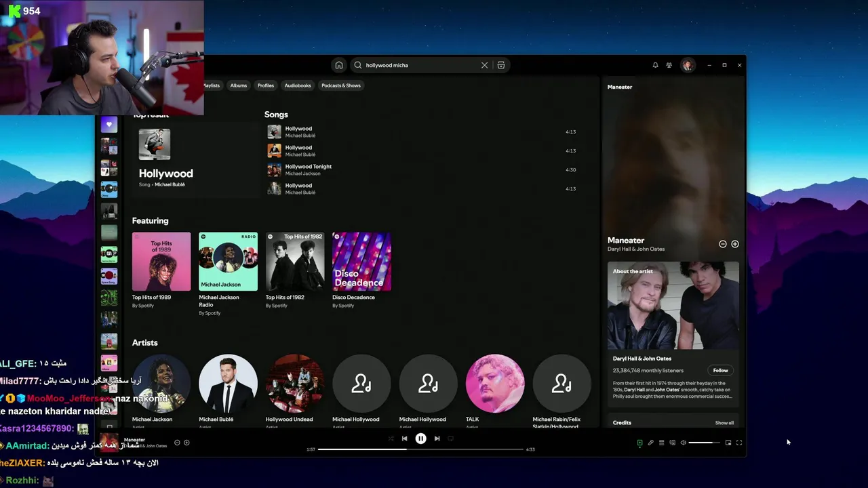Screen dimensions: 868x488
Task: Clear the search field with X
Action: tap(484, 65)
